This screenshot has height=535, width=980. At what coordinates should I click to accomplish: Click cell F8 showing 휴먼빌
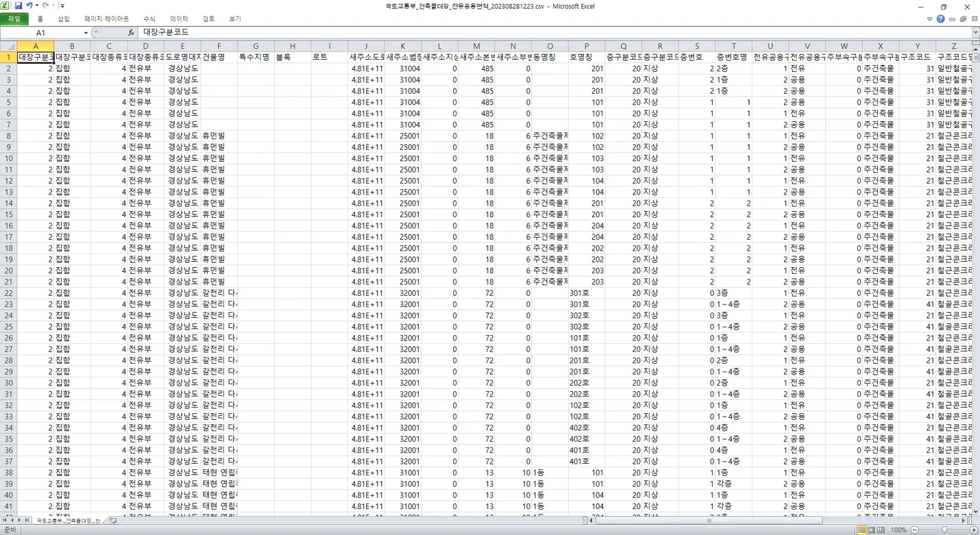[219, 136]
